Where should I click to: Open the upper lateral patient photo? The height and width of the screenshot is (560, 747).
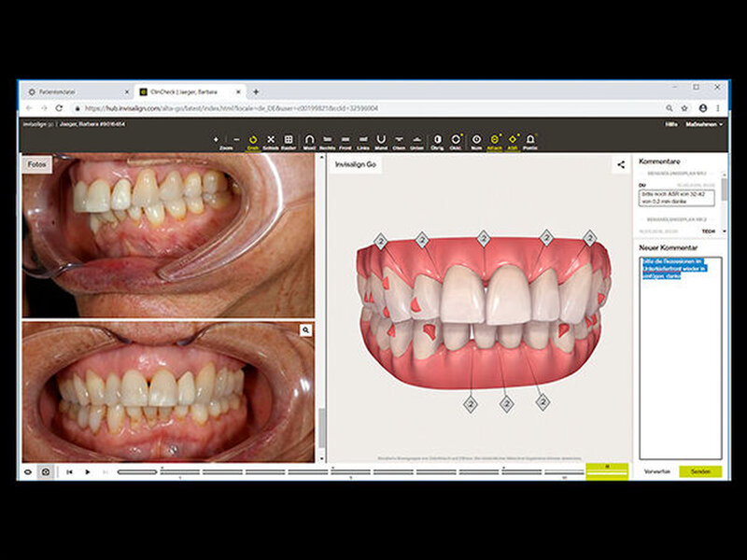click(168, 235)
